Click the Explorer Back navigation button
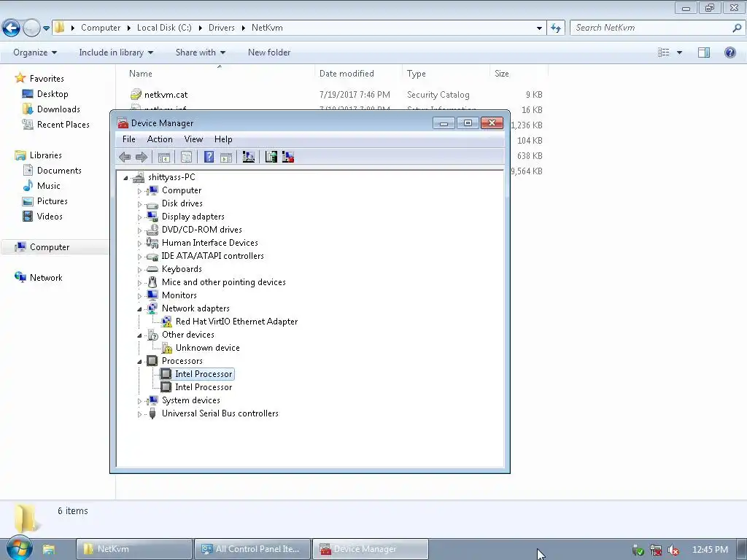 pyautogui.click(x=12, y=28)
